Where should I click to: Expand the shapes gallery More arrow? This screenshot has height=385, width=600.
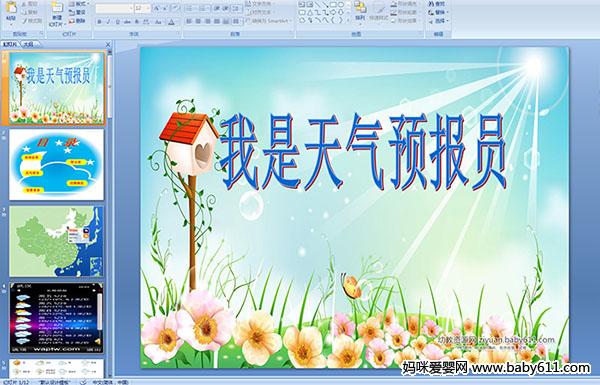click(x=347, y=20)
